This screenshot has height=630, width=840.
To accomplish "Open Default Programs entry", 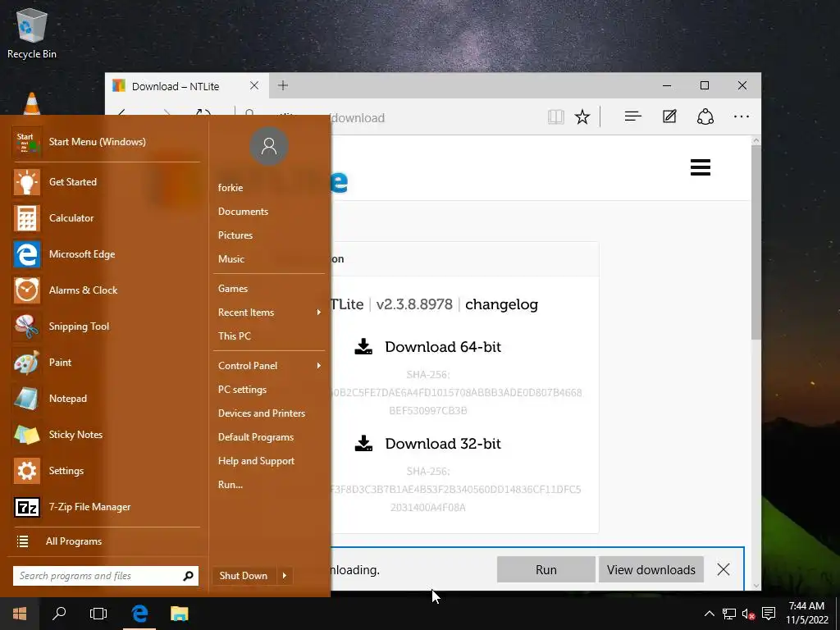I will tap(256, 437).
